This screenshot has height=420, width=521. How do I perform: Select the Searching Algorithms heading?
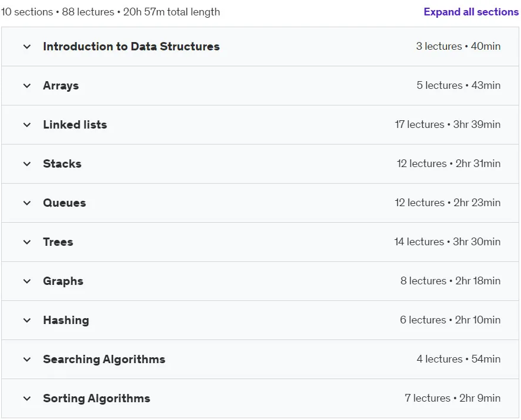104,360
